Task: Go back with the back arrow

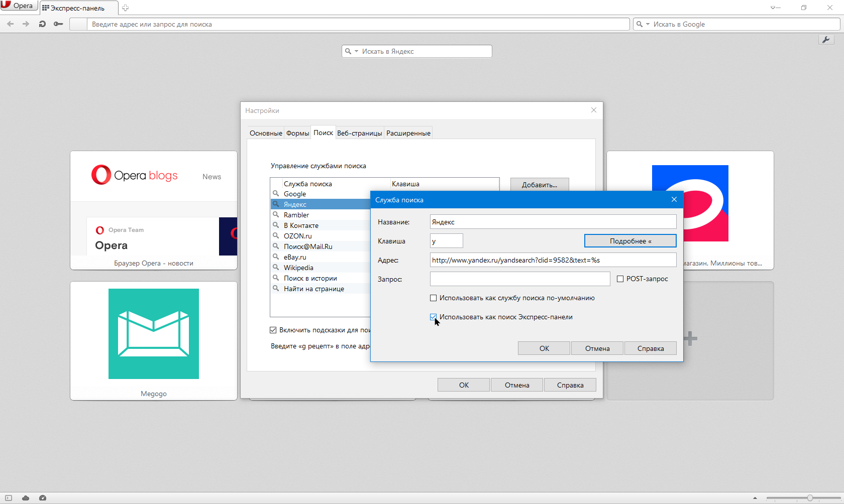Action: point(10,24)
